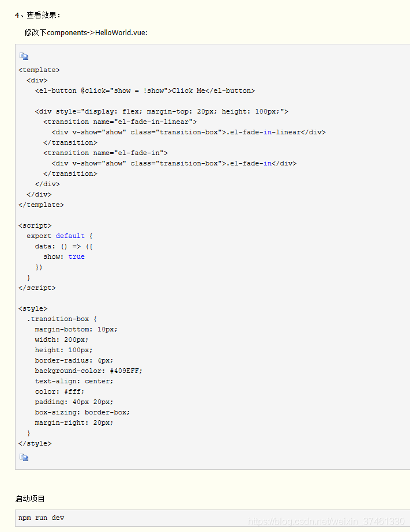Click the transition name="el-fade-in" line
Screen dimensions: 410x532
point(106,153)
